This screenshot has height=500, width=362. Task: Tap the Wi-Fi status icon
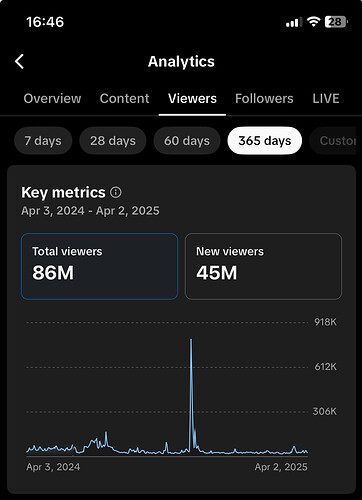click(313, 22)
